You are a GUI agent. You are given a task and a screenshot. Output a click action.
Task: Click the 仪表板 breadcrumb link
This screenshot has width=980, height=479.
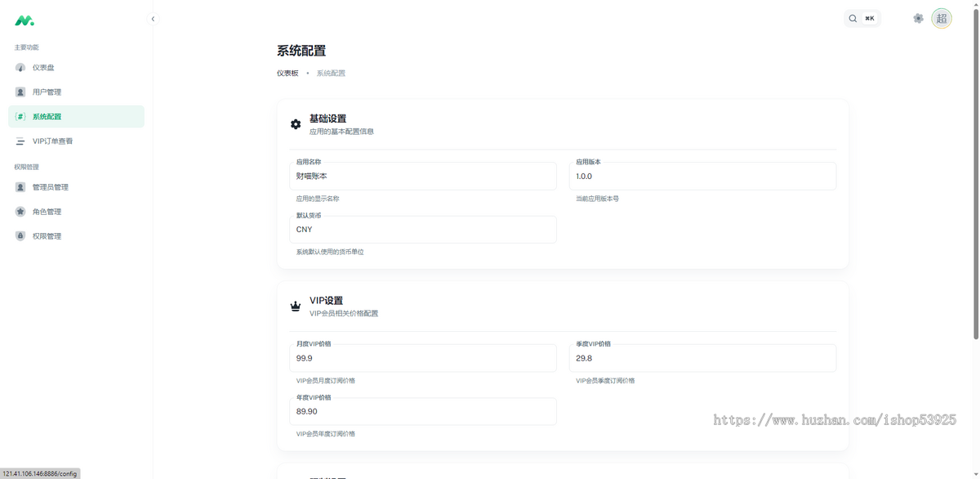(x=287, y=73)
